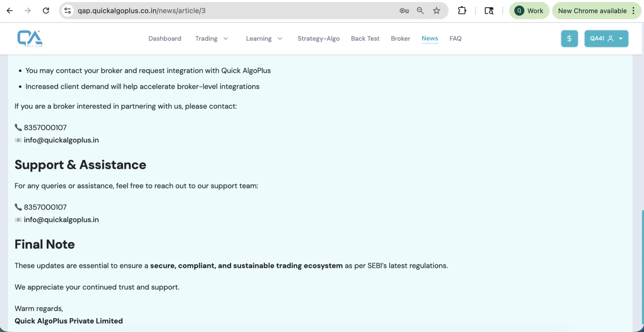Reload the current page
644x332 pixels.
click(46, 11)
